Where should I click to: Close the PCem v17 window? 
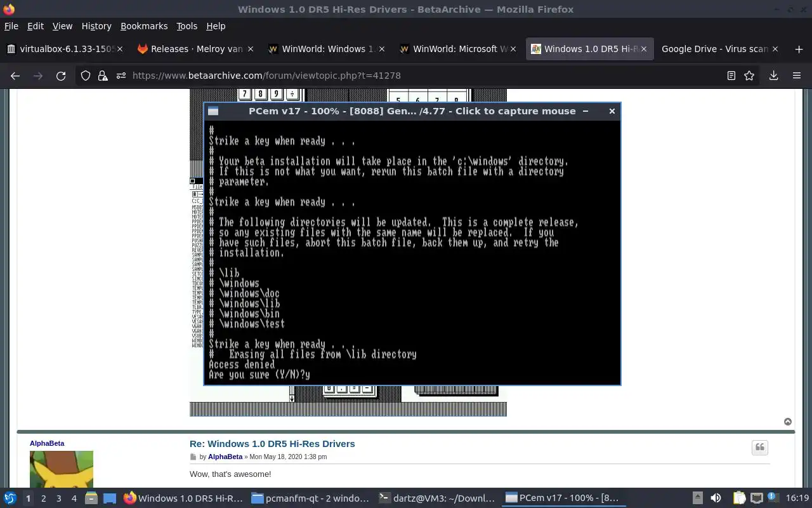click(612, 111)
